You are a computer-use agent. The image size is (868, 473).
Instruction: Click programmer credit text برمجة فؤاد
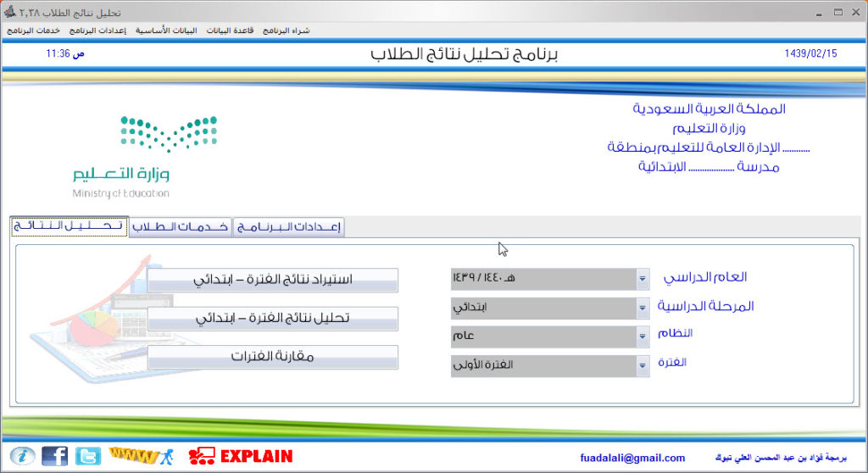781,458
